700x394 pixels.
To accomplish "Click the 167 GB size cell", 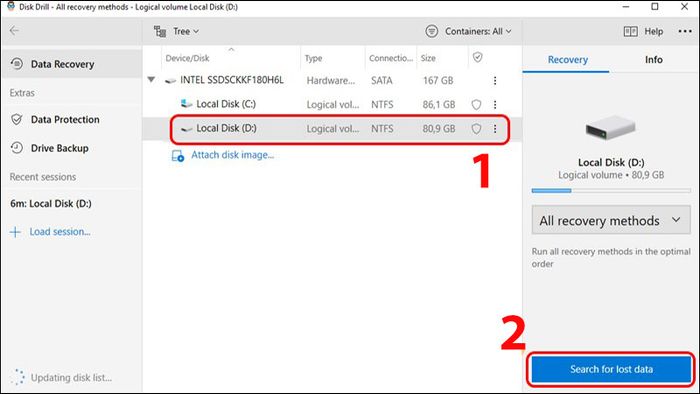I will pos(438,81).
